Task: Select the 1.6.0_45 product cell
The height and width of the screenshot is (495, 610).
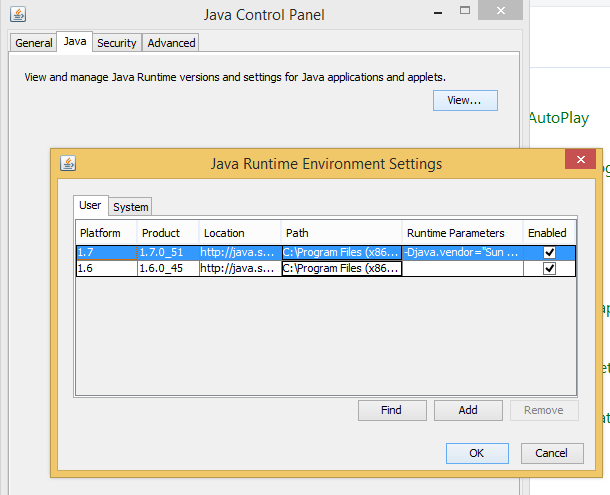Action: coord(166,269)
